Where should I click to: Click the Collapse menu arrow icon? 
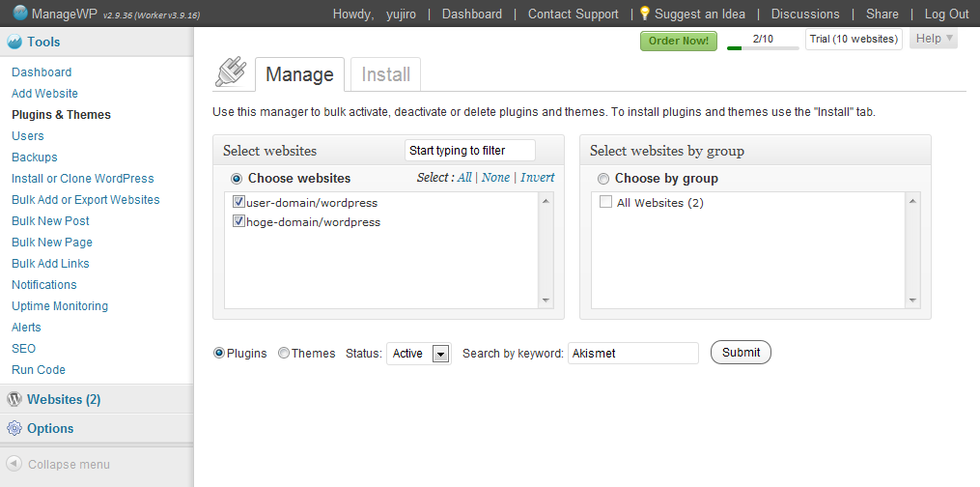point(14,464)
